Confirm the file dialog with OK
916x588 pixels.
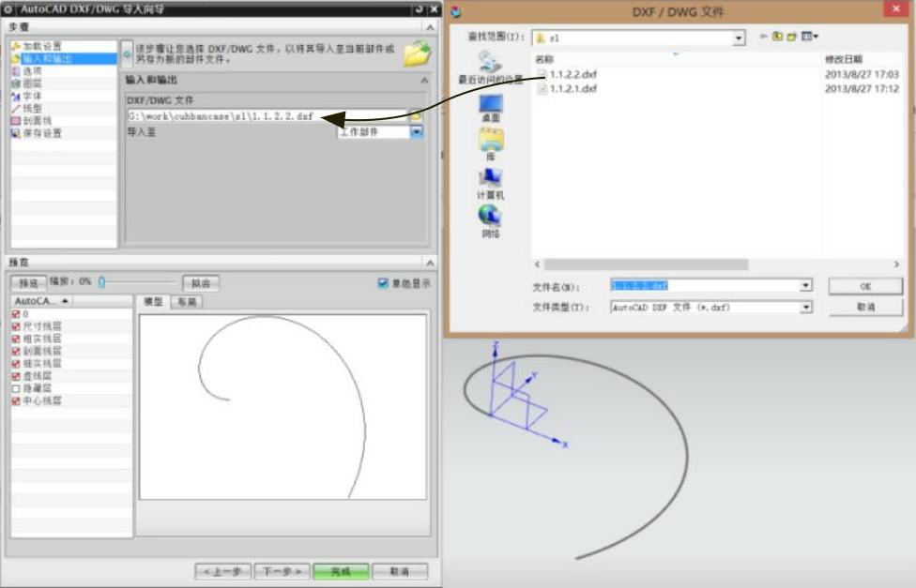865,286
